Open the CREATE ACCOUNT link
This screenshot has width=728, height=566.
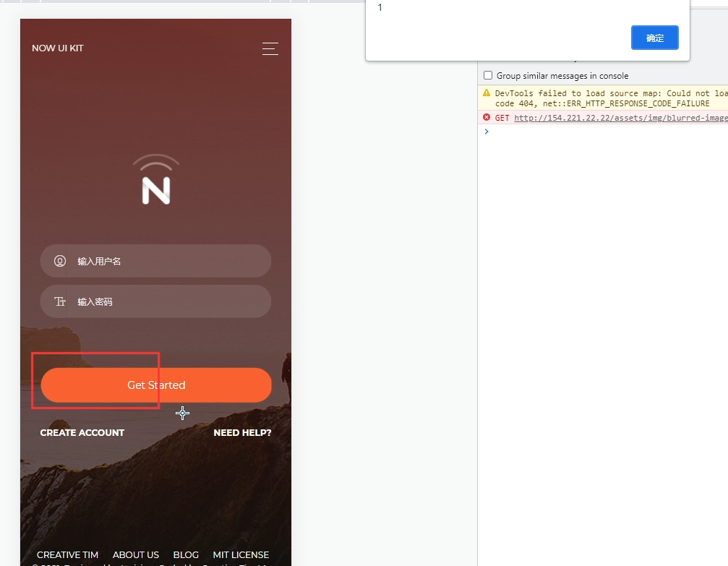pos(82,433)
